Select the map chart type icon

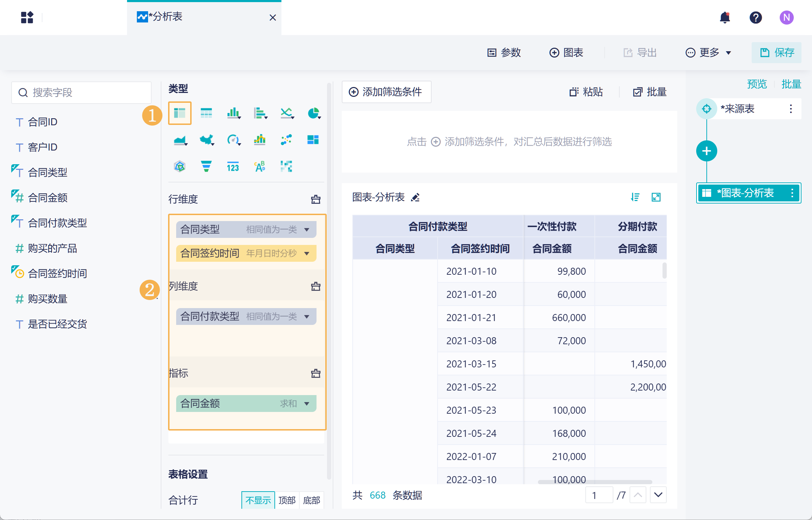click(207, 140)
